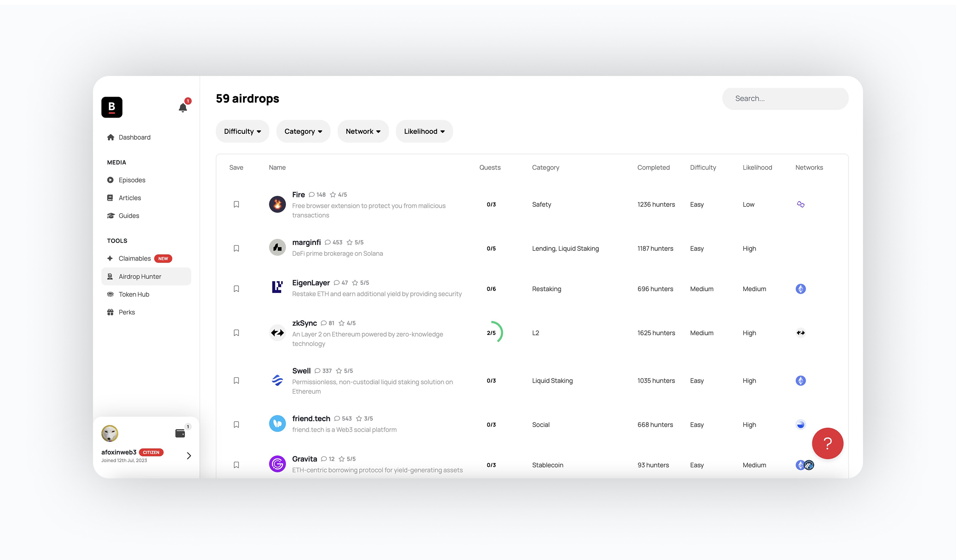Save the zkSync airdrop

(x=236, y=333)
